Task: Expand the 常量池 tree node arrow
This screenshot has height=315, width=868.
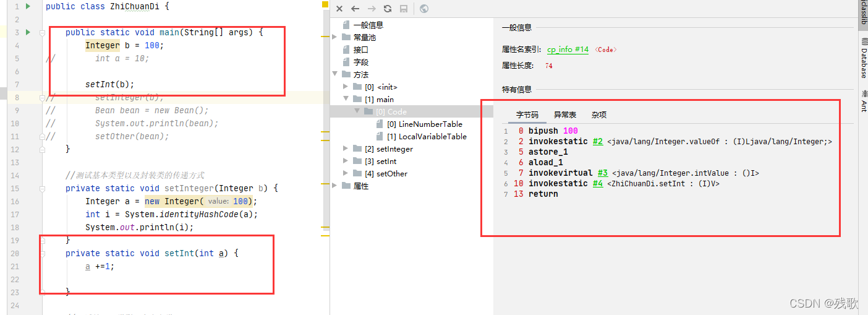Action: coord(334,37)
